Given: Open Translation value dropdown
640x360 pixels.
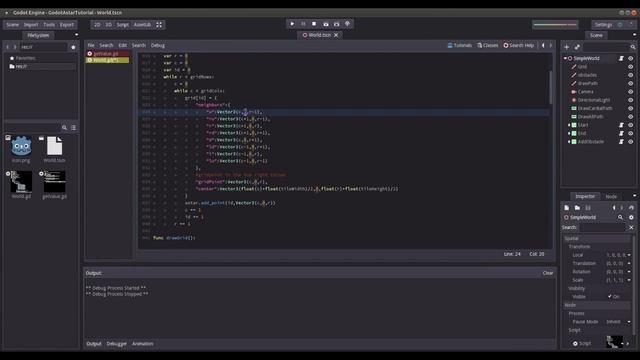Looking at the screenshot, I should click(629, 263).
